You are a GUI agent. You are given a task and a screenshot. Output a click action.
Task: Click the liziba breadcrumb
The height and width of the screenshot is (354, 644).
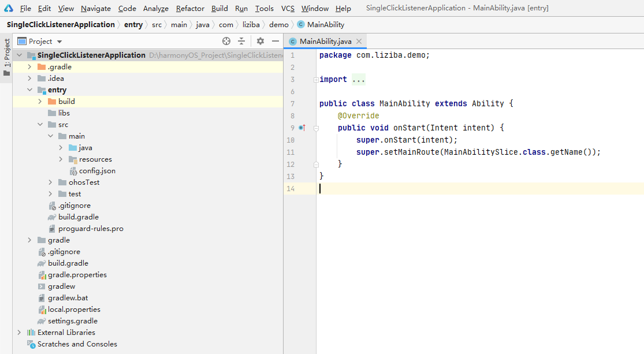(x=251, y=25)
